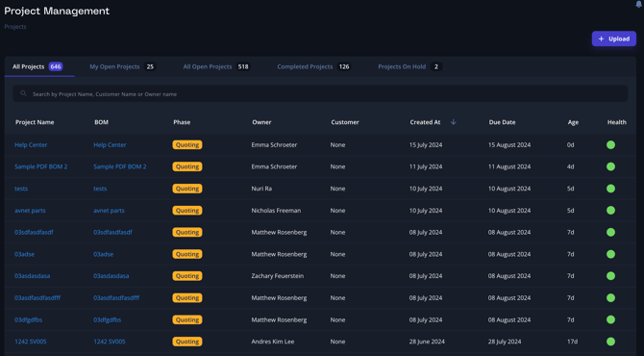The width and height of the screenshot is (644, 356).
Task: Open the 1242 SV005 project link
Action: [31, 342]
